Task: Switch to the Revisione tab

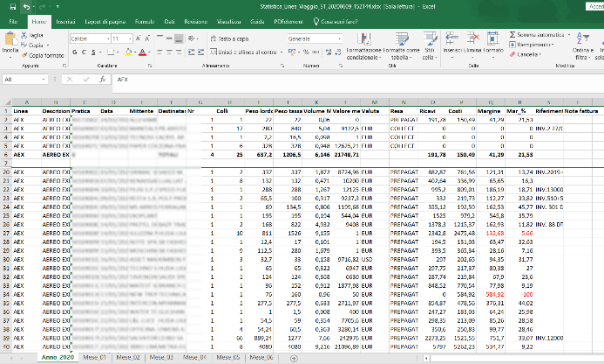Action: click(x=196, y=22)
